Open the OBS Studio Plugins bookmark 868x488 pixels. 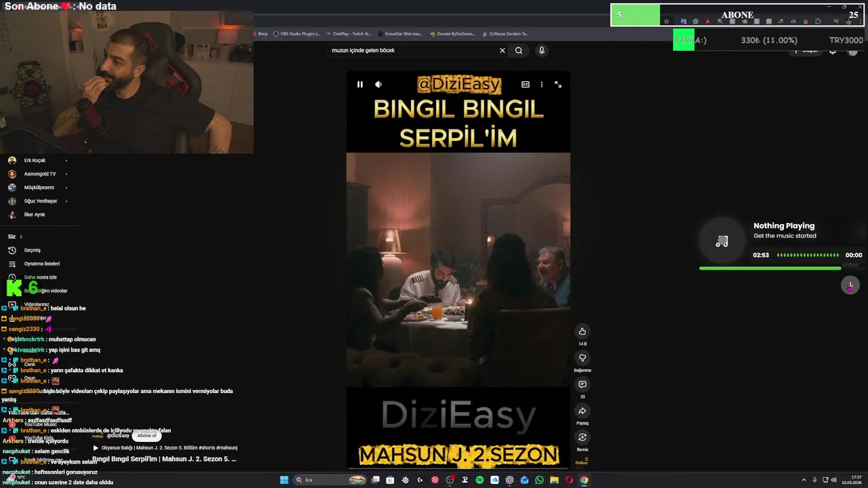click(297, 34)
